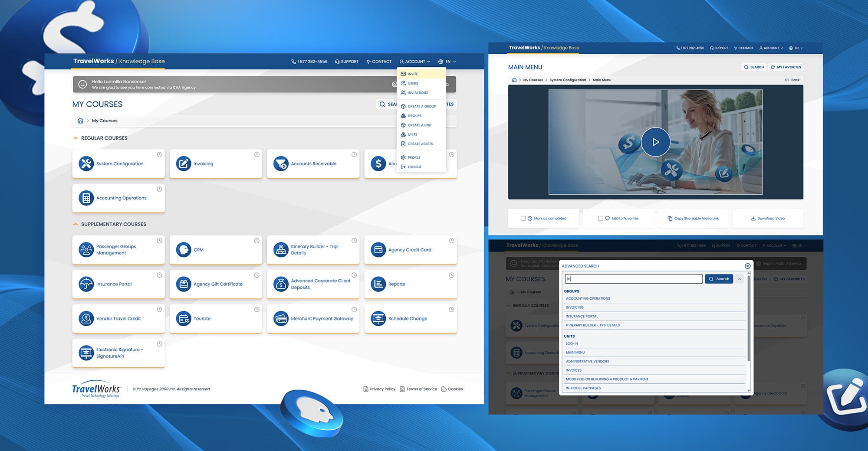Click the home breadcrumb icon in My Courses

[80, 121]
